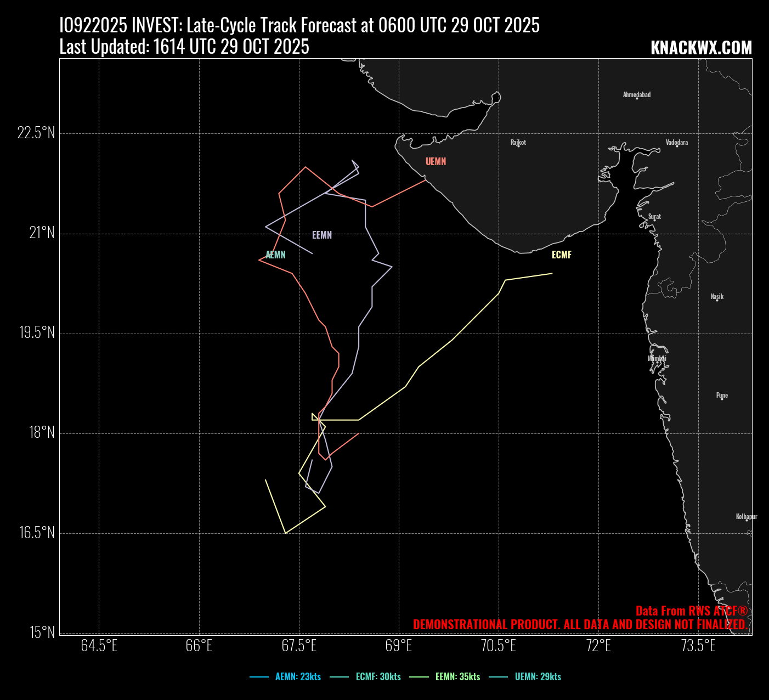Select the UEMN: 29kts legend entry
769x700 pixels.
(538, 677)
